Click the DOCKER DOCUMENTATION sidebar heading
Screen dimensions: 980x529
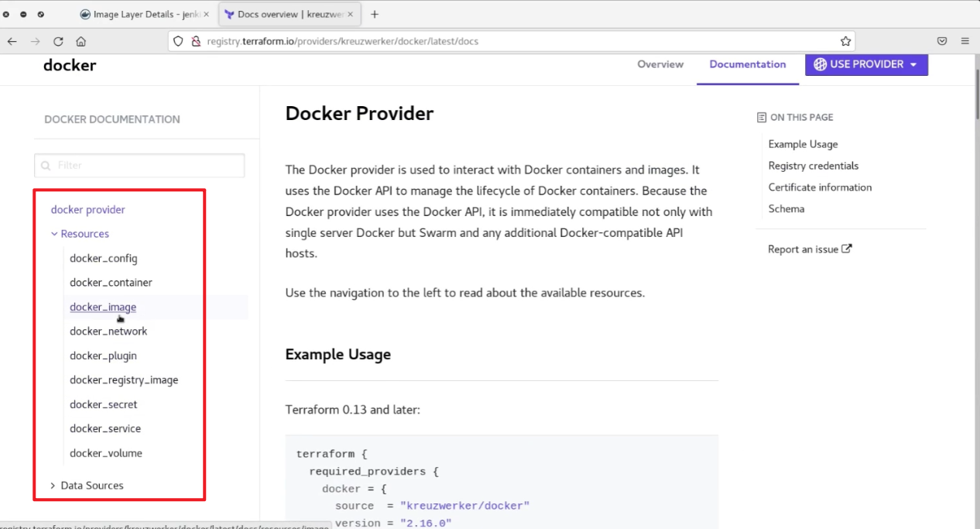coord(112,119)
